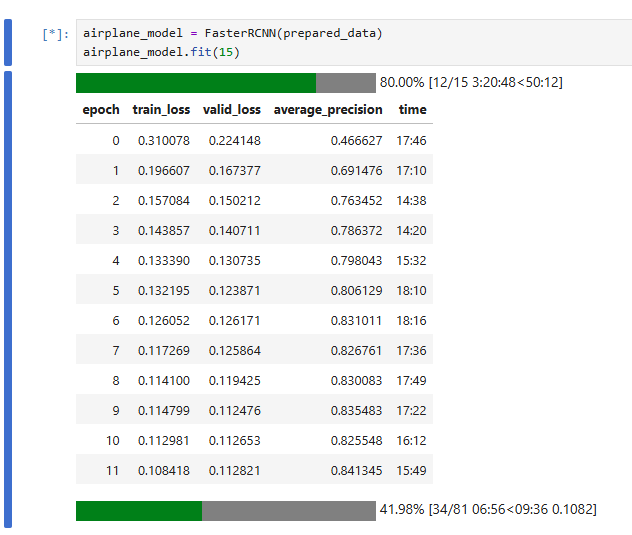
Task: Select time value 17:49
Action: pyautogui.click(x=411, y=381)
